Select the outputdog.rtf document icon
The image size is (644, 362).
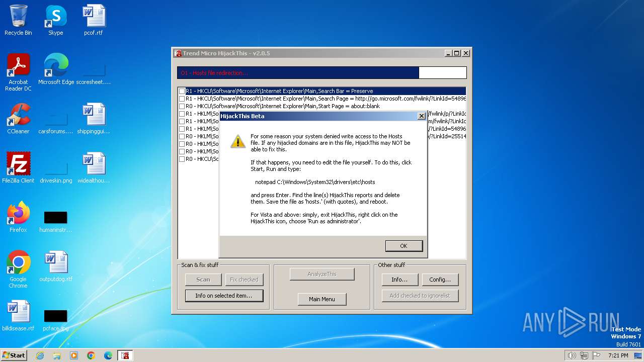click(56, 266)
